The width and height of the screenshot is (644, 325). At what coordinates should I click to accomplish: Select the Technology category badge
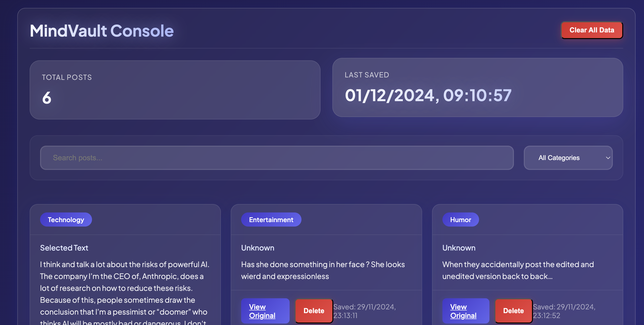point(66,219)
